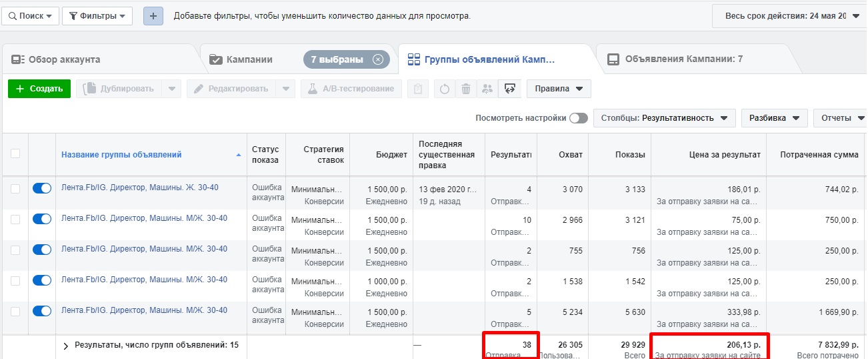The width and height of the screenshot is (868, 359).
Task: Click the circular revert arrow icon
Action: coord(445,89)
